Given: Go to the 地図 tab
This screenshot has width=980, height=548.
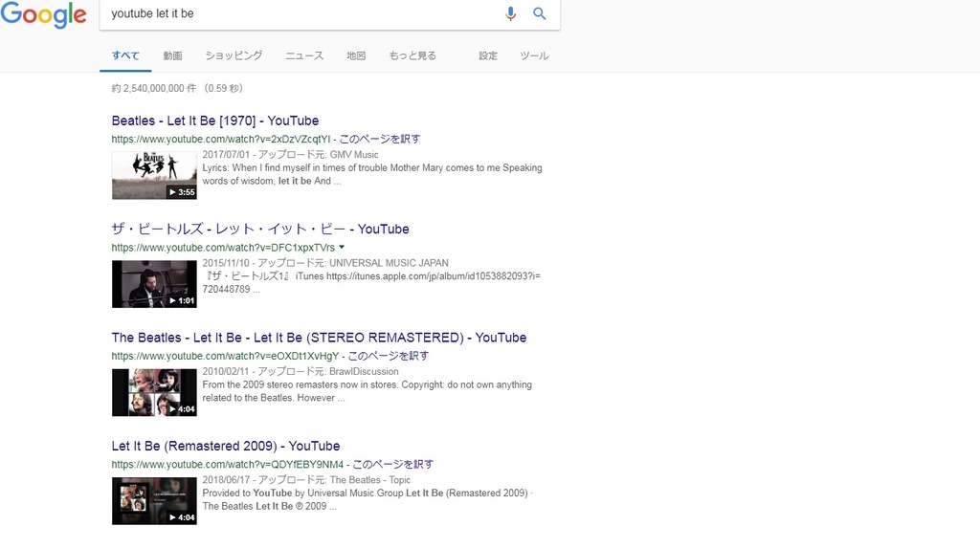Looking at the screenshot, I should [x=356, y=55].
